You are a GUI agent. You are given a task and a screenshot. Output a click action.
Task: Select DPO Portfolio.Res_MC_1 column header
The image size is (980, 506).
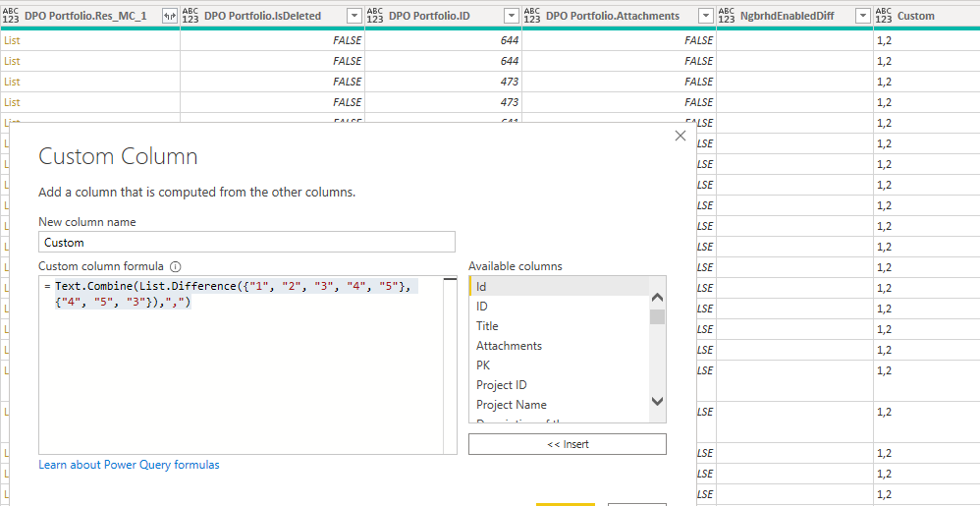click(x=85, y=17)
